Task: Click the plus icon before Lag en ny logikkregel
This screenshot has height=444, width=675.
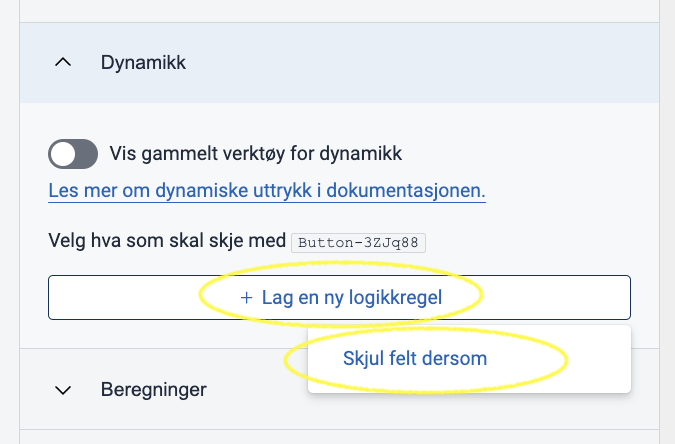Action: pos(246,298)
